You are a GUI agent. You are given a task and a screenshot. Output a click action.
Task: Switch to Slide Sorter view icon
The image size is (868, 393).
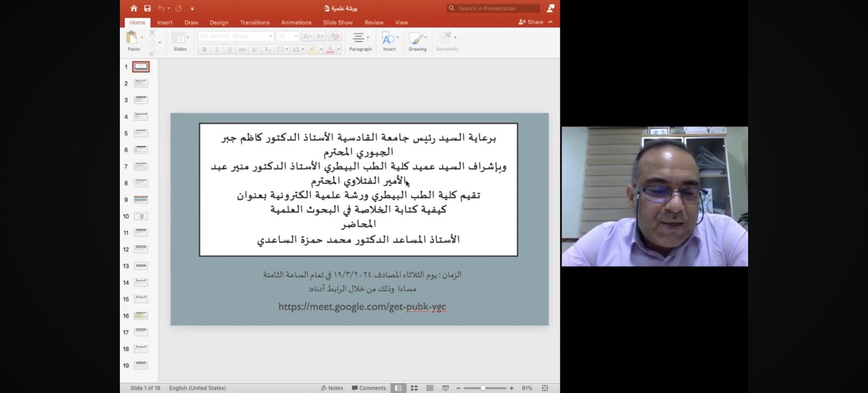point(414,388)
